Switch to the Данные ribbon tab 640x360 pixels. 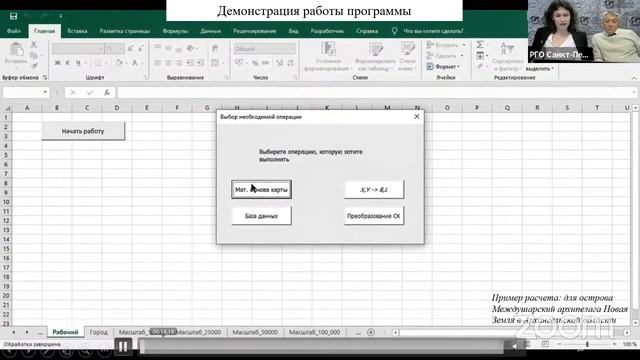[211, 31]
